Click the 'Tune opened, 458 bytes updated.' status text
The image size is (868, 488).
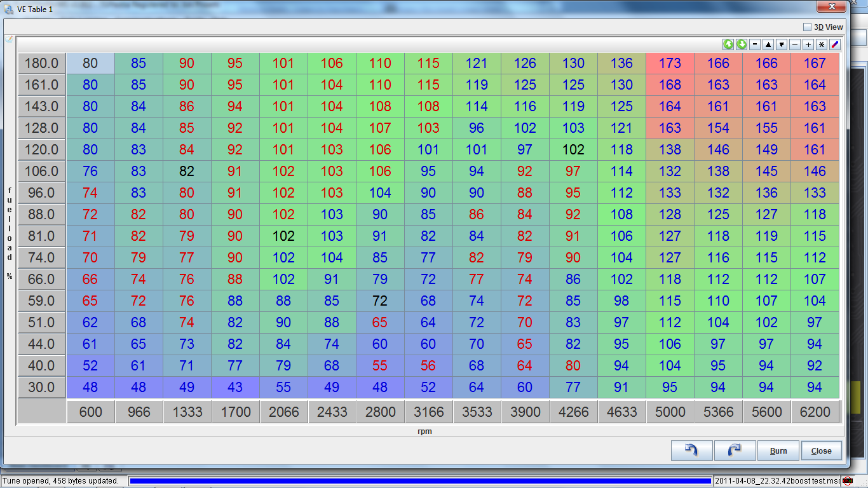(x=62, y=481)
